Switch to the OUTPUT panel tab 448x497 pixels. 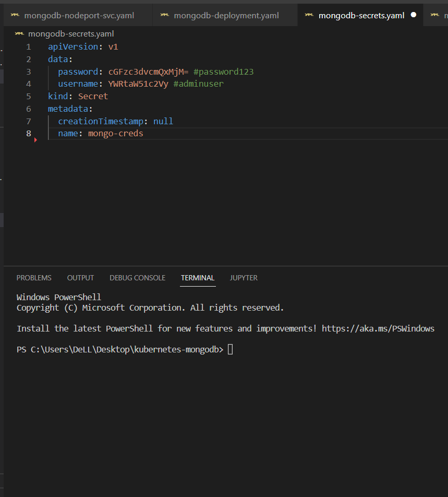[x=80, y=278]
